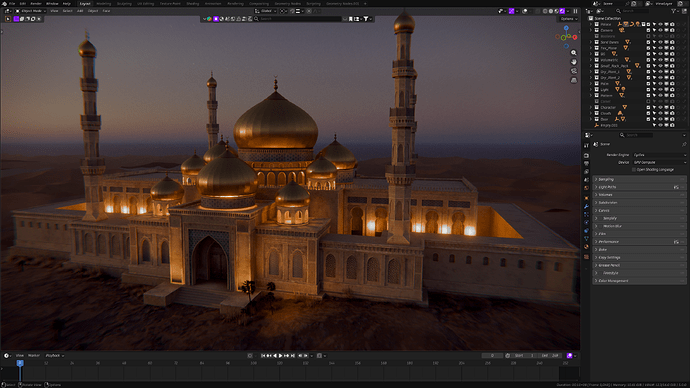The width and height of the screenshot is (690, 388).
Task: Open the Object Data triangle properties tab
Action: pyautogui.click(x=586, y=239)
